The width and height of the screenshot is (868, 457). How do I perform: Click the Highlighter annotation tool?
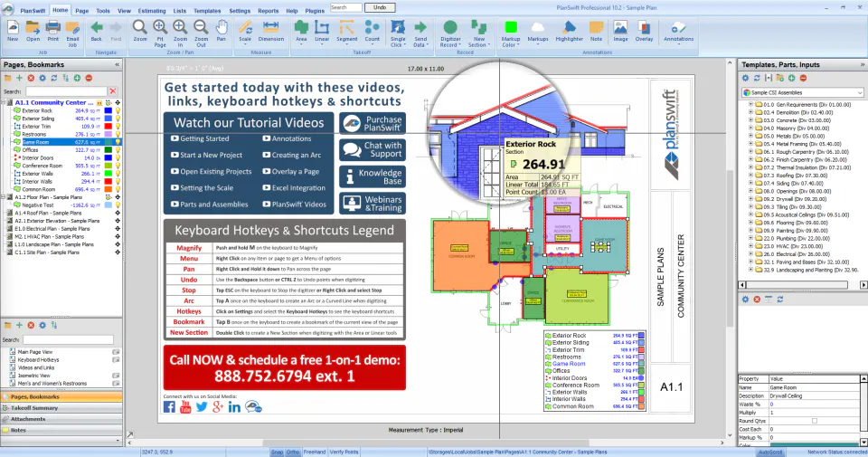[x=569, y=31]
